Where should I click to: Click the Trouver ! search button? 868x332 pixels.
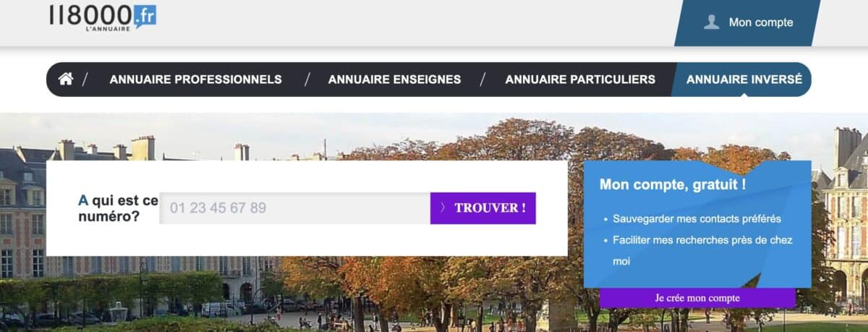pyautogui.click(x=483, y=208)
